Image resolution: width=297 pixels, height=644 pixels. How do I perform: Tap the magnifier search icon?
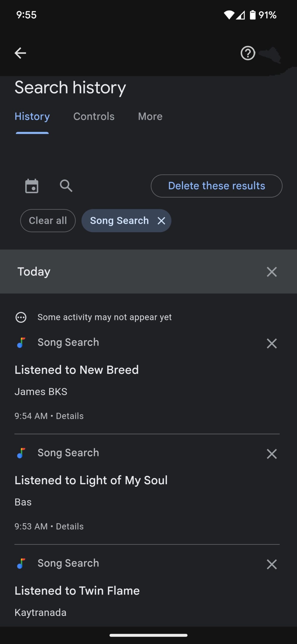66,186
